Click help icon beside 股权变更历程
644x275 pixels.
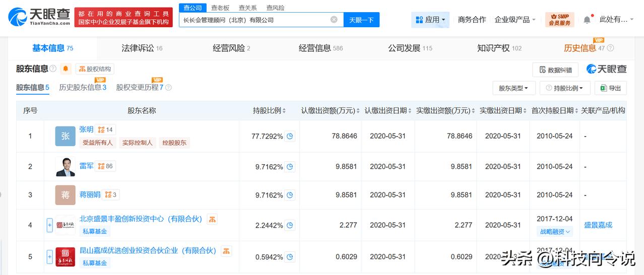[x=169, y=88]
